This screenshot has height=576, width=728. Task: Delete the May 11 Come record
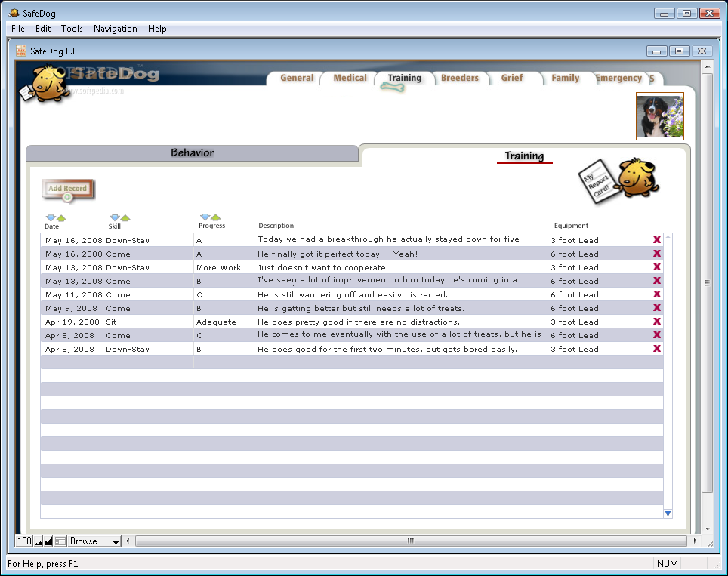pos(656,294)
